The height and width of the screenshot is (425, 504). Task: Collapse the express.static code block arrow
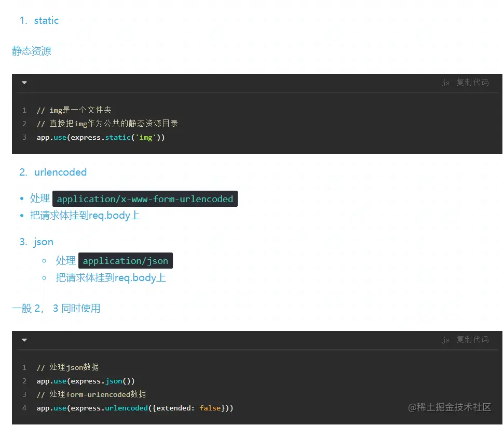24,83
